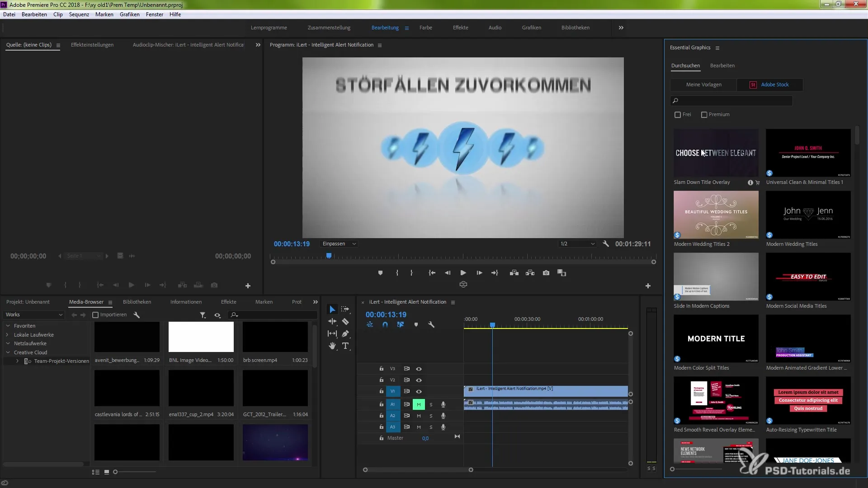Expand Lokale Laufwerke tree node
This screenshot has width=868, height=488.
[x=8, y=335]
